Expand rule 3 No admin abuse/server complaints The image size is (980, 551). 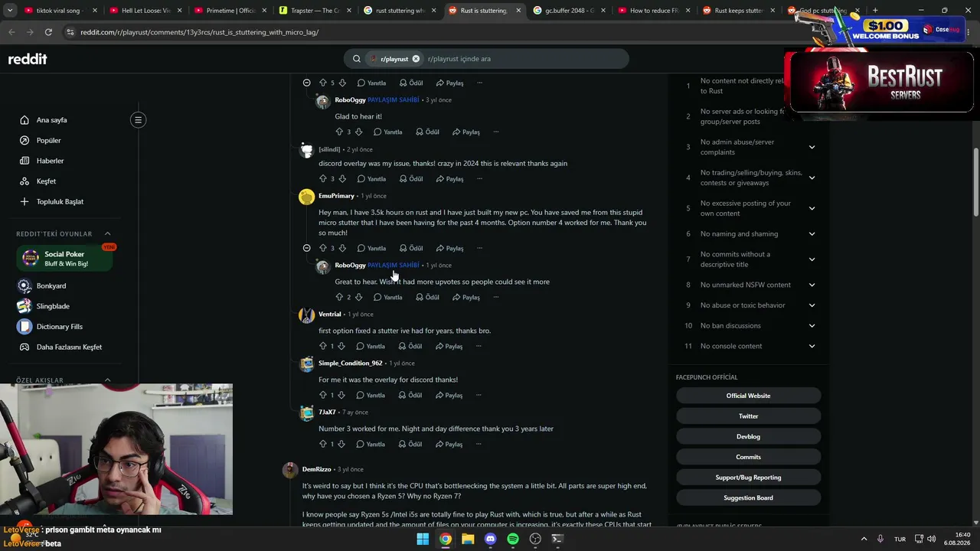point(812,147)
